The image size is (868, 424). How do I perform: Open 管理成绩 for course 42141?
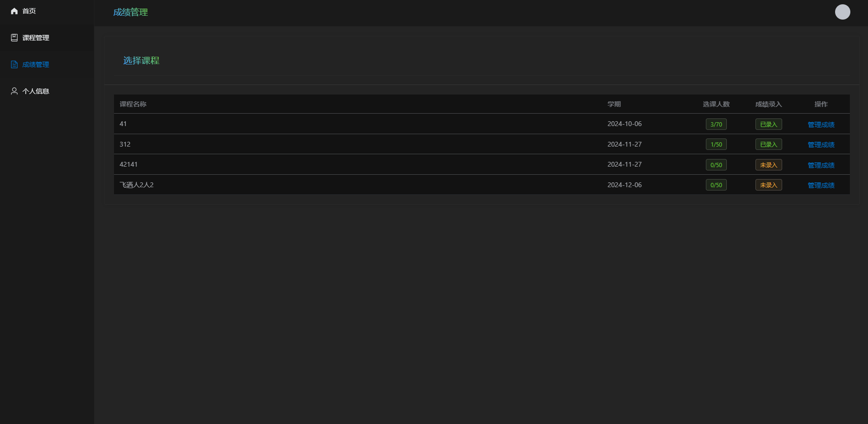(x=821, y=165)
